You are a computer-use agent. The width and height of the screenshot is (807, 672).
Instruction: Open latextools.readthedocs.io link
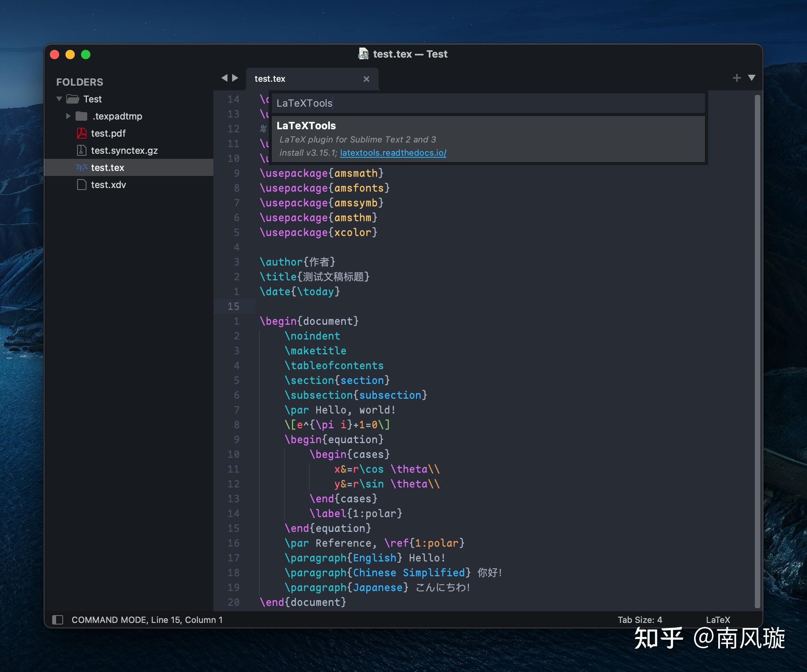393,153
